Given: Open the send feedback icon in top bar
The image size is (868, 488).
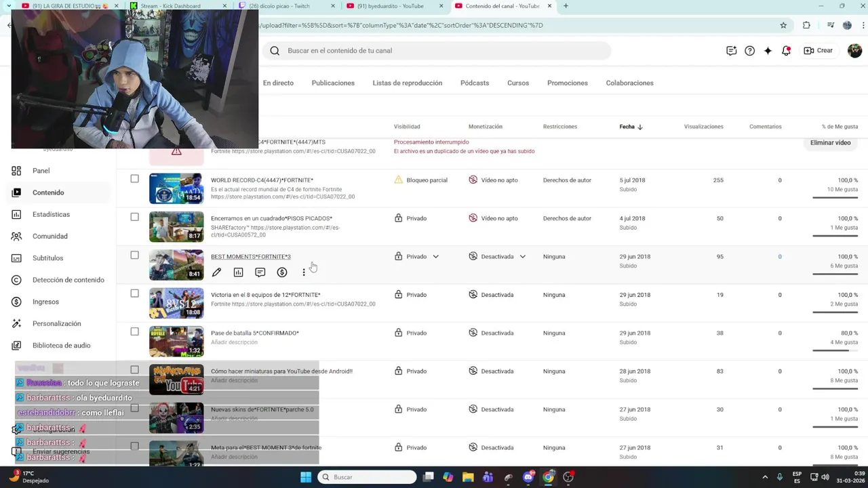Looking at the screenshot, I should pos(731,51).
